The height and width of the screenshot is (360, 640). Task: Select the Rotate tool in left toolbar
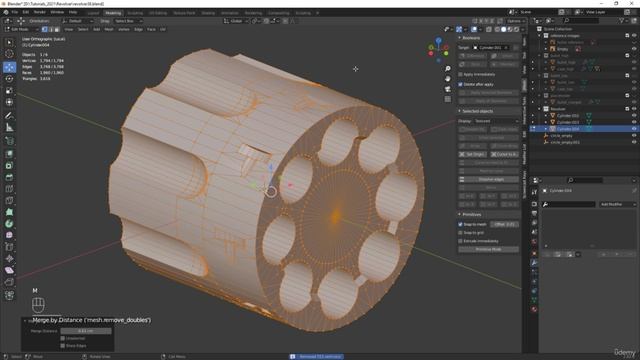(9, 79)
